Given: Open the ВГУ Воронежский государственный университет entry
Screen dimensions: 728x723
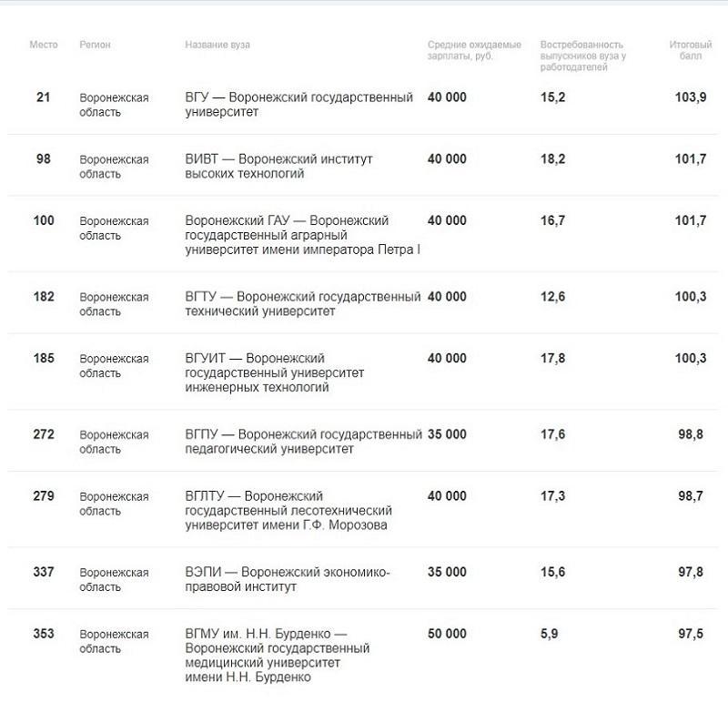Looking at the screenshot, I should point(298,105).
